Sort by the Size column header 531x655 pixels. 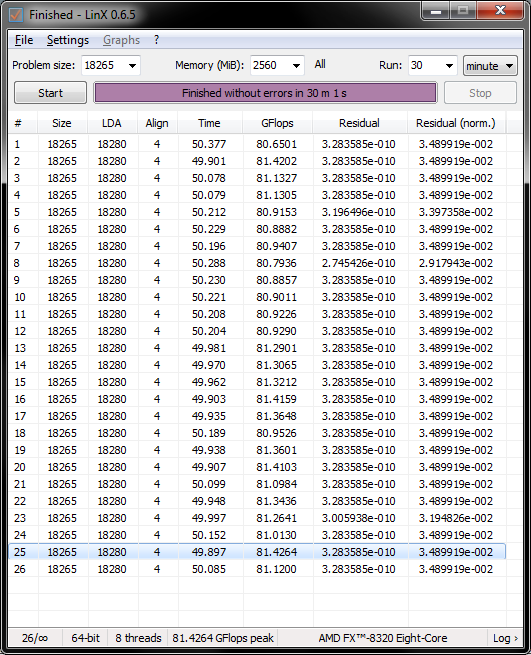62,123
